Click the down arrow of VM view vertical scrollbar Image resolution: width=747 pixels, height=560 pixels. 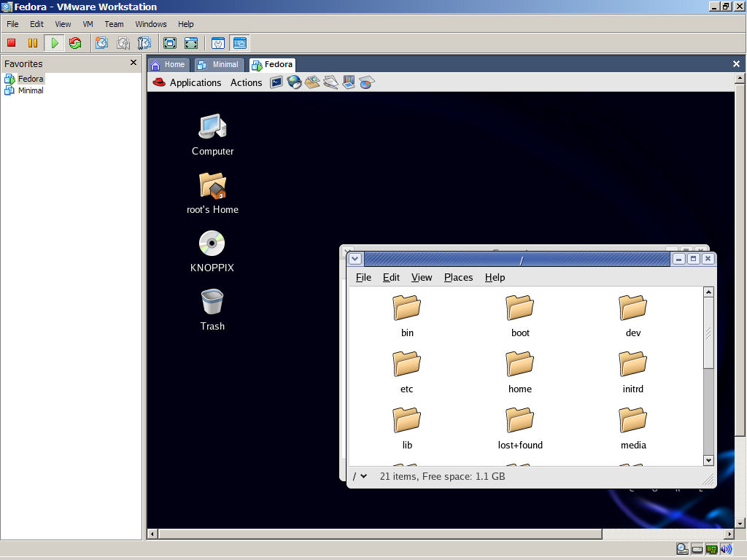tap(740, 524)
